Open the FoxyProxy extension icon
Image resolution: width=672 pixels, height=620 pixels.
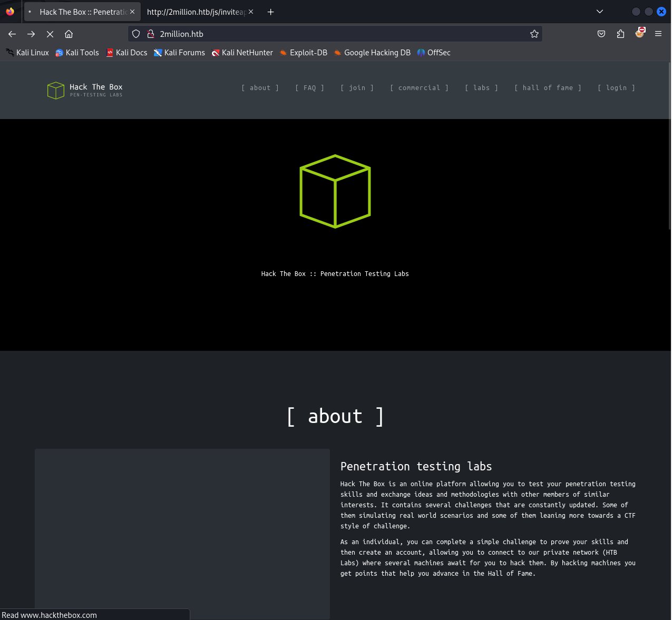[640, 33]
